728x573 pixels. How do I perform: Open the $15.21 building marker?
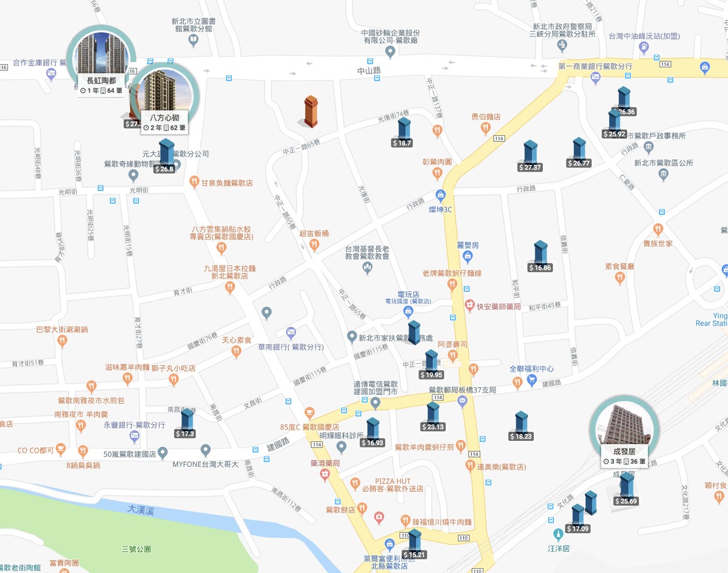(x=414, y=544)
